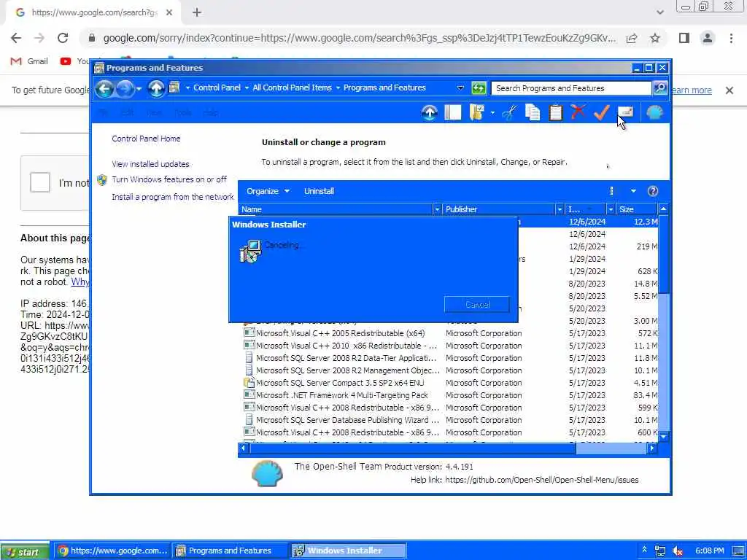Image resolution: width=747 pixels, height=560 pixels.
Task: Select the Google search tab in Chrome
Action: [x=93, y=13]
